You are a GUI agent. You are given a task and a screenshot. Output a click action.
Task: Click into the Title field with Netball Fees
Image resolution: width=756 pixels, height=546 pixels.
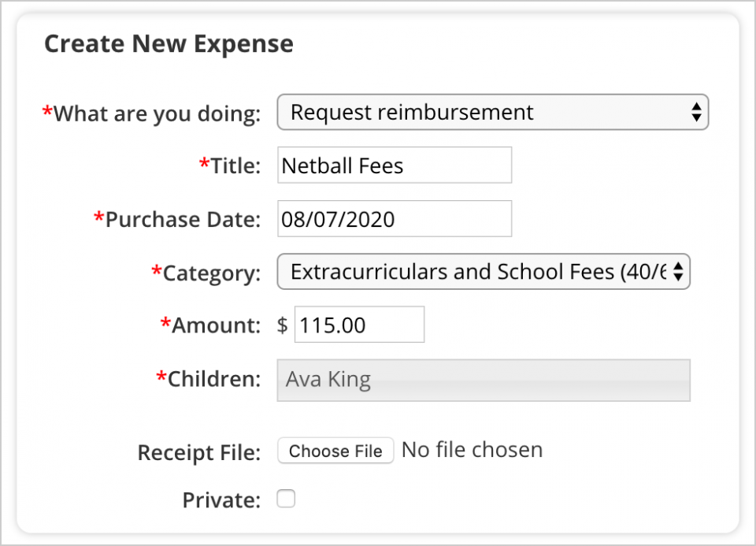point(395,165)
